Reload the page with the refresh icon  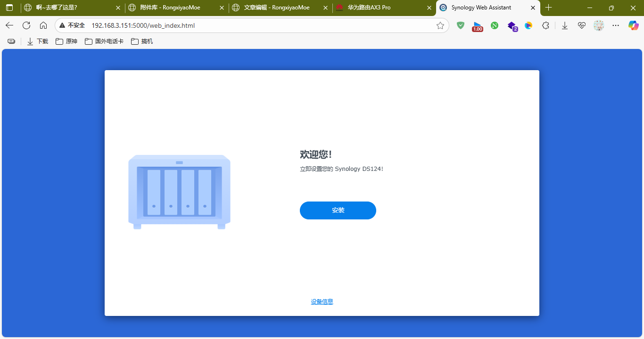pos(26,25)
